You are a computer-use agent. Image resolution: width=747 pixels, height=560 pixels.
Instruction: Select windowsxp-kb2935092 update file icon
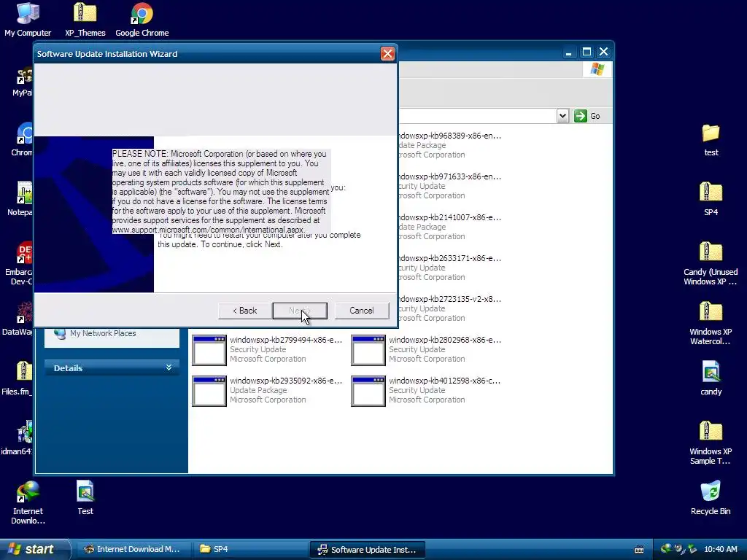[x=209, y=391]
